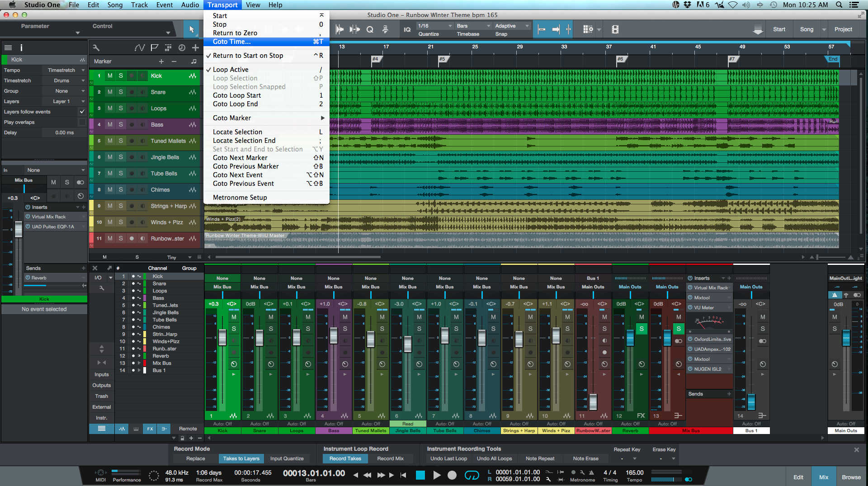Open the marker track flag icon
The image size is (868, 486).
pyautogui.click(x=155, y=47)
